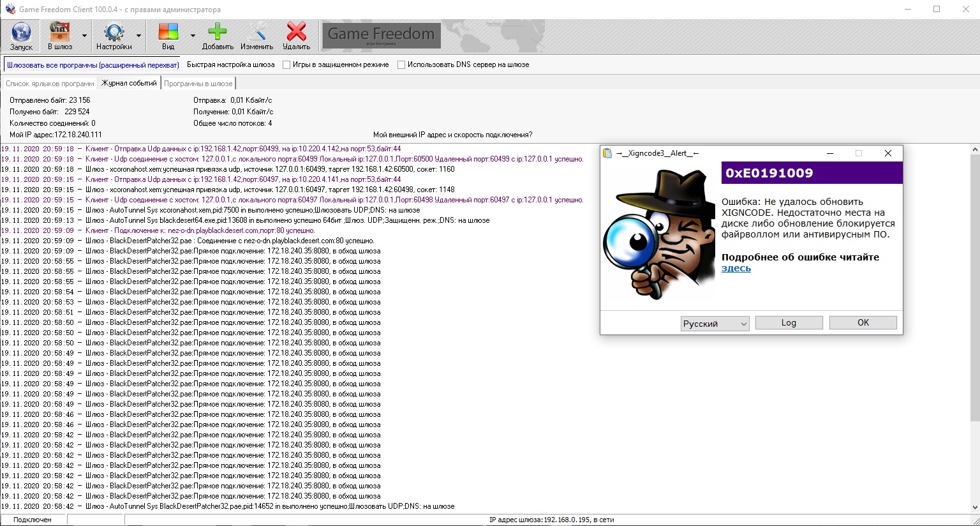
Task: Follow the здесь error link
Action: [x=736, y=268]
